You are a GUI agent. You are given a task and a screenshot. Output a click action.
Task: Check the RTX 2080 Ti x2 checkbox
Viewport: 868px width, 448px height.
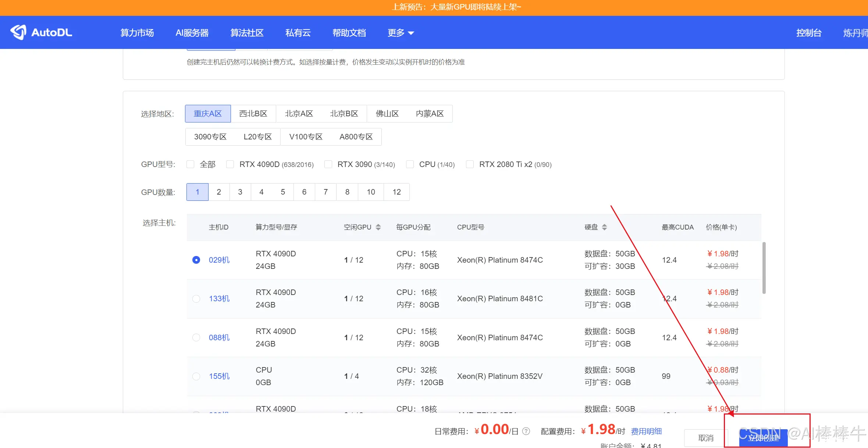click(470, 164)
